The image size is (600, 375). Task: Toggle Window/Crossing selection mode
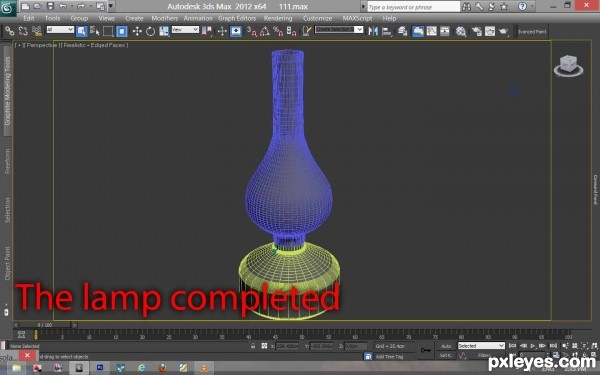122,31
